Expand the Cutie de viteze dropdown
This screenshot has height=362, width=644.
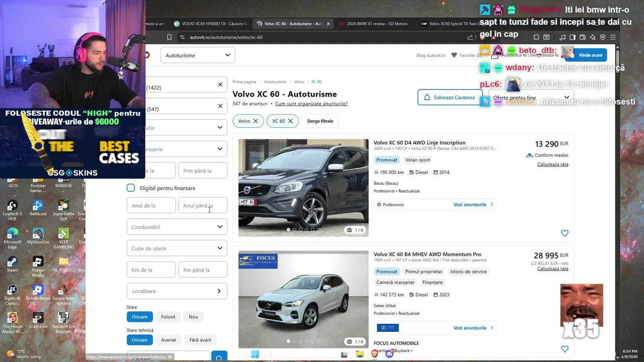point(177,248)
